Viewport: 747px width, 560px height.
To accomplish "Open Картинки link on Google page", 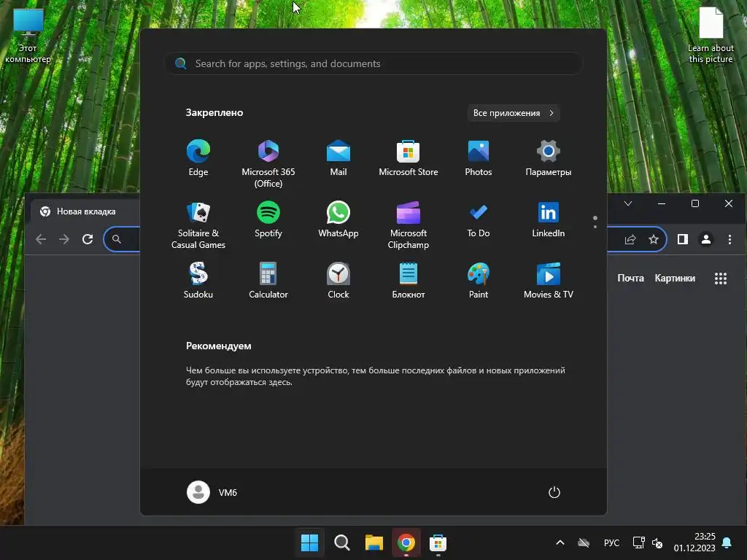I will [675, 278].
